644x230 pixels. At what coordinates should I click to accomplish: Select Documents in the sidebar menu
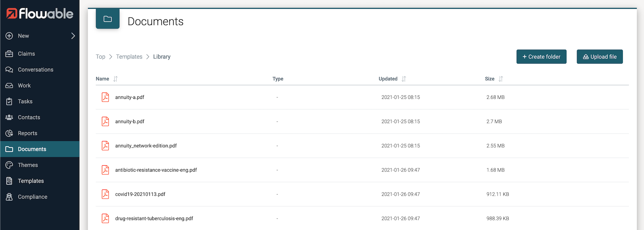[x=32, y=149]
